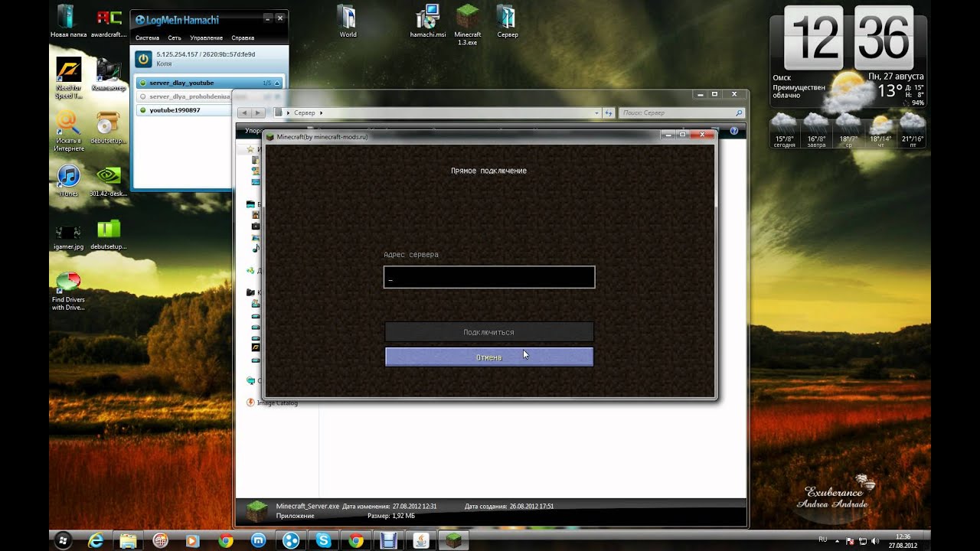Select the hamachi.msi installer icon

(x=428, y=21)
